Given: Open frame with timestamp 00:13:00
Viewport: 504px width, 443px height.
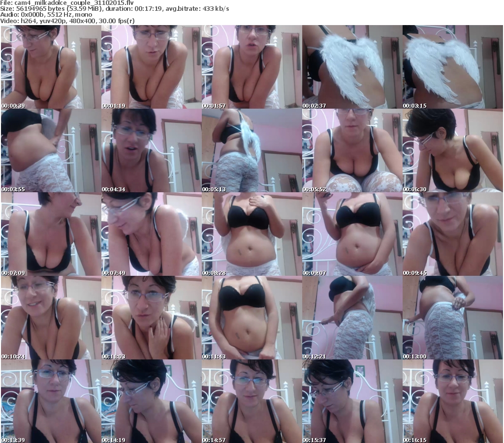Looking at the screenshot, I should [x=453, y=318].
